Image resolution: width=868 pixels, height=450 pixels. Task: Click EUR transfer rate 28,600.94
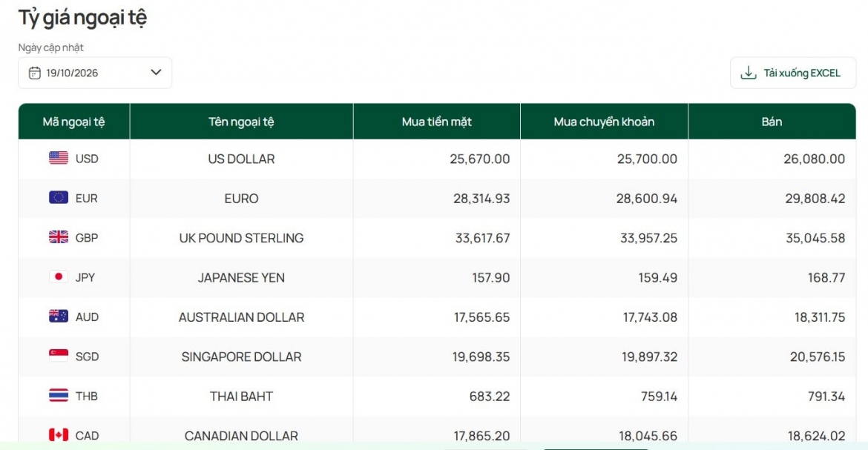[647, 198]
